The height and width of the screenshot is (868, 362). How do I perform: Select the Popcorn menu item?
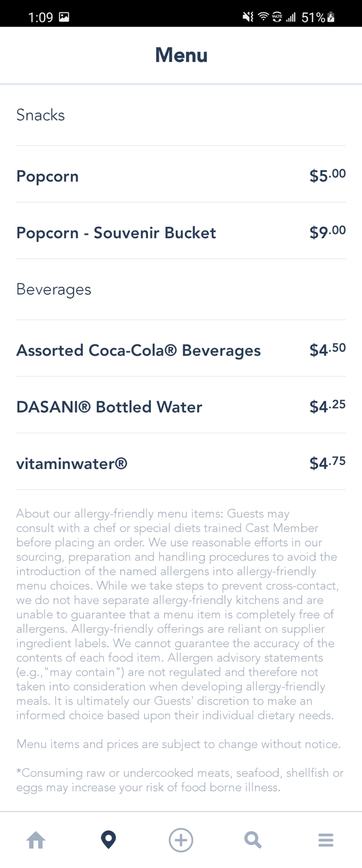48,176
